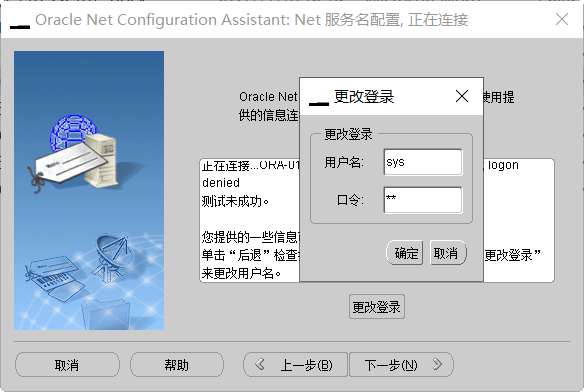Click the right chevron on 下一步 button

click(x=438, y=364)
